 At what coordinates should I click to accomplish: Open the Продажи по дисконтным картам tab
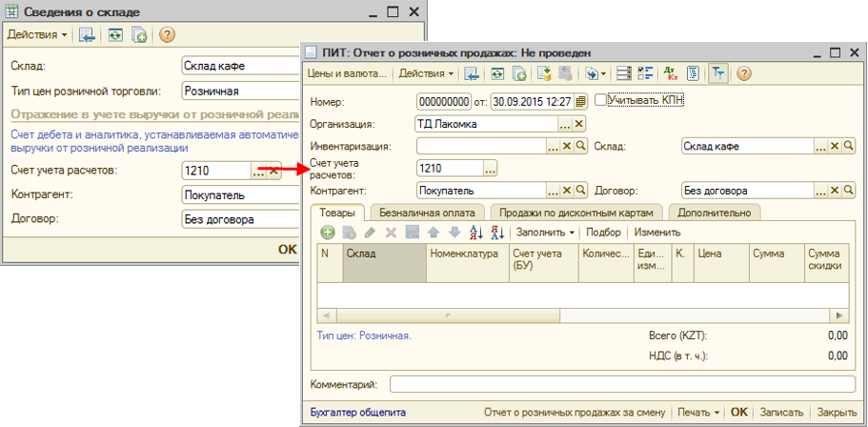click(578, 213)
